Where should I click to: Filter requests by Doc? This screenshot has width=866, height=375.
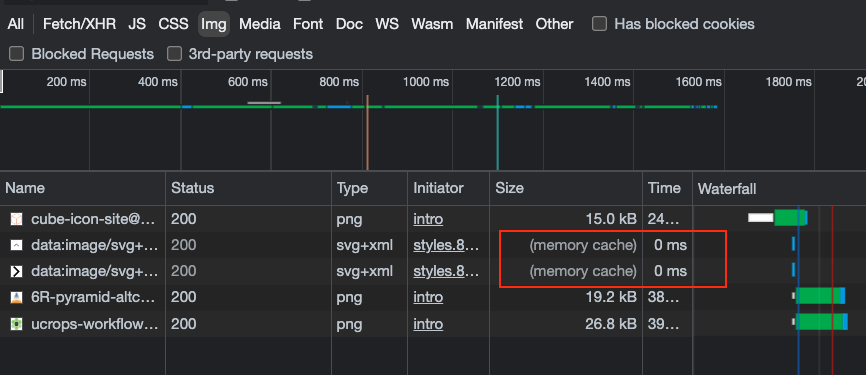tap(349, 24)
